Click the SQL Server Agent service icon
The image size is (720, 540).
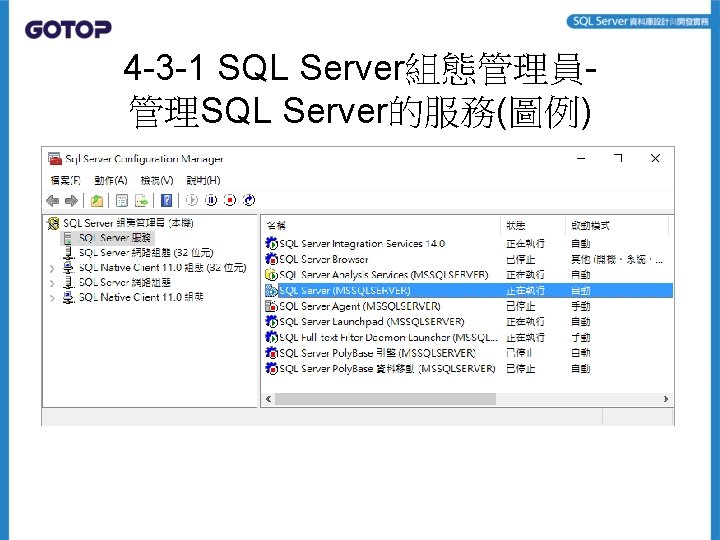tap(271, 306)
